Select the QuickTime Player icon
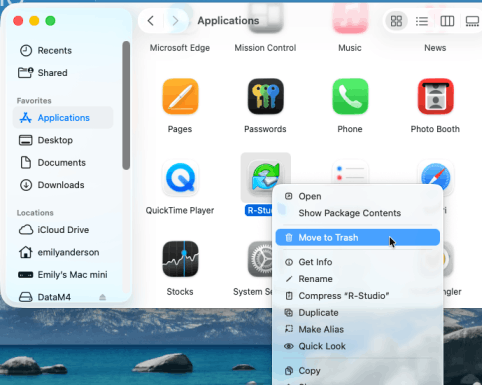 pos(180,177)
